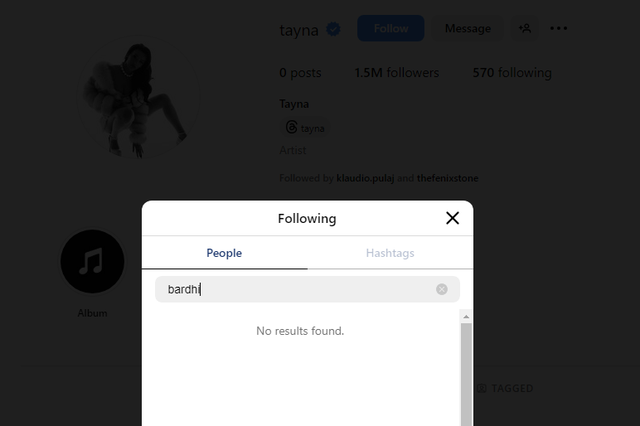
Task: Click the Following list scrollbar thumb
Action: click(x=466, y=375)
